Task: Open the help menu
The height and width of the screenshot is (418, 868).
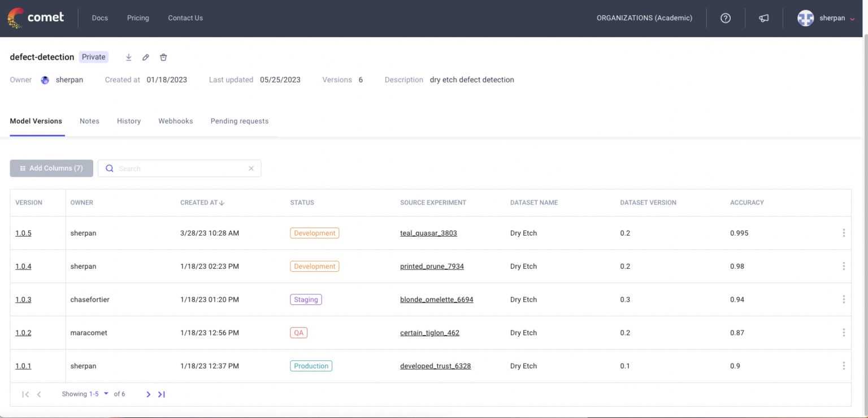Action: click(726, 18)
